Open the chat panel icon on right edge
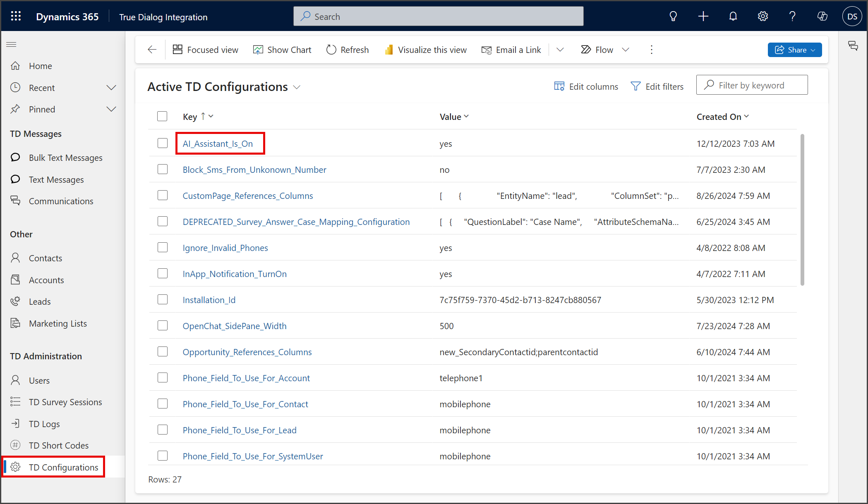868x504 pixels. (x=853, y=45)
